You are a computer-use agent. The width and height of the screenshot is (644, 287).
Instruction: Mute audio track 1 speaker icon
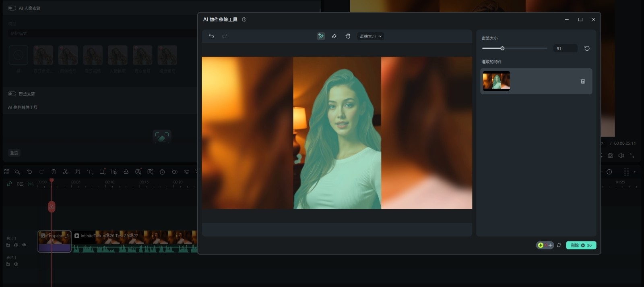point(16,264)
